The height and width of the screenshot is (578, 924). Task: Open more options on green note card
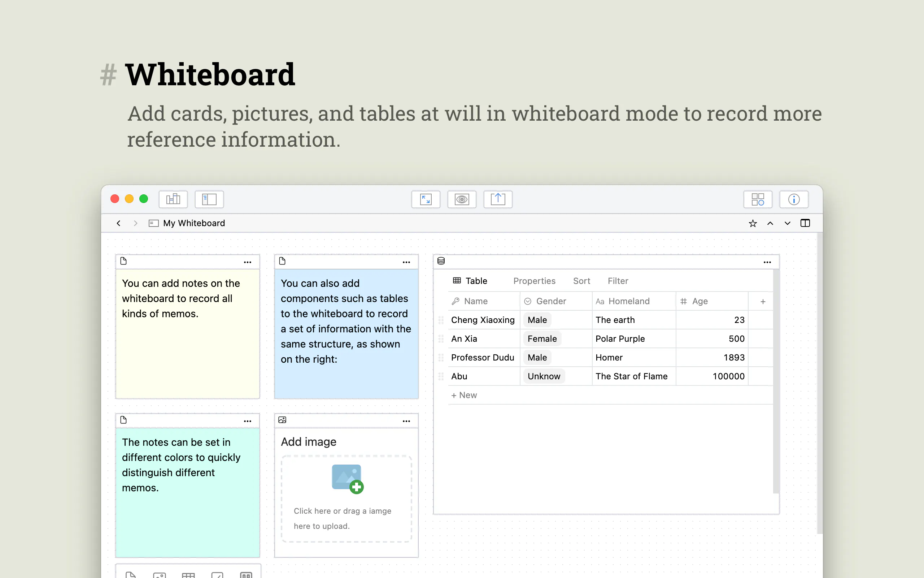pos(247,421)
